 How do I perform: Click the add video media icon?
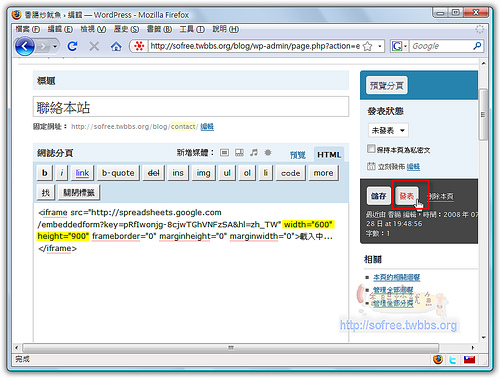[x=239, y=153]
